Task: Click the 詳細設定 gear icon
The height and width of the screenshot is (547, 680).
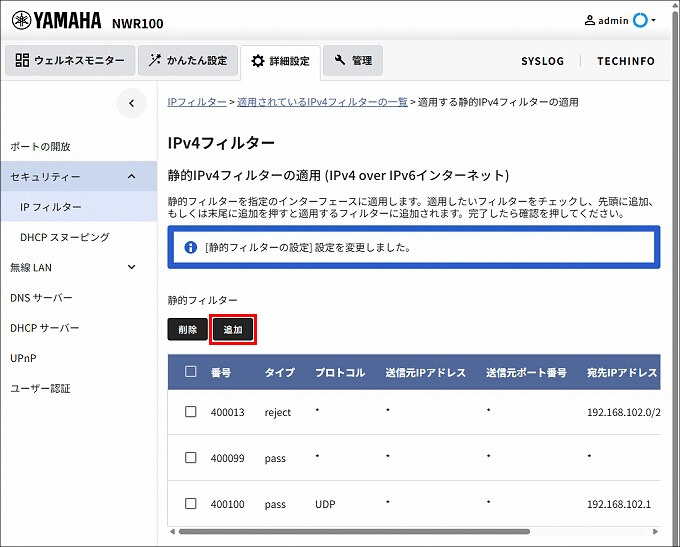Action: click(x=258, y=61)
